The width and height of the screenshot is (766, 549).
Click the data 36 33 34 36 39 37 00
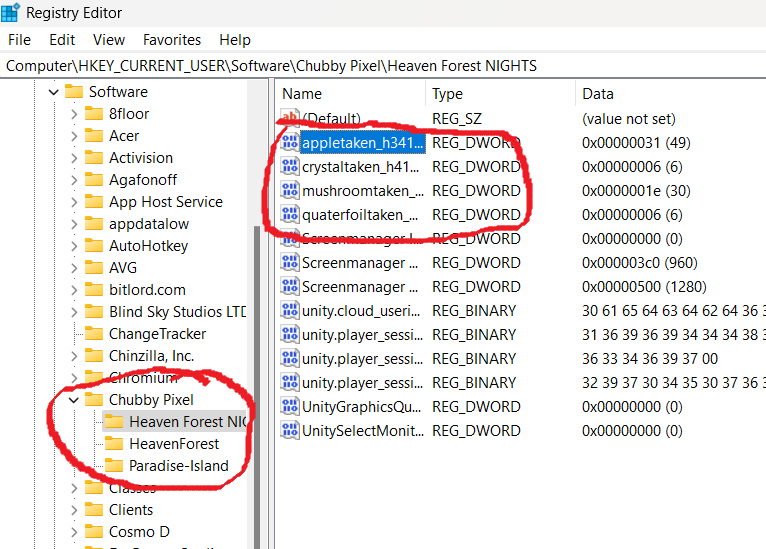(x=650, y=359)
